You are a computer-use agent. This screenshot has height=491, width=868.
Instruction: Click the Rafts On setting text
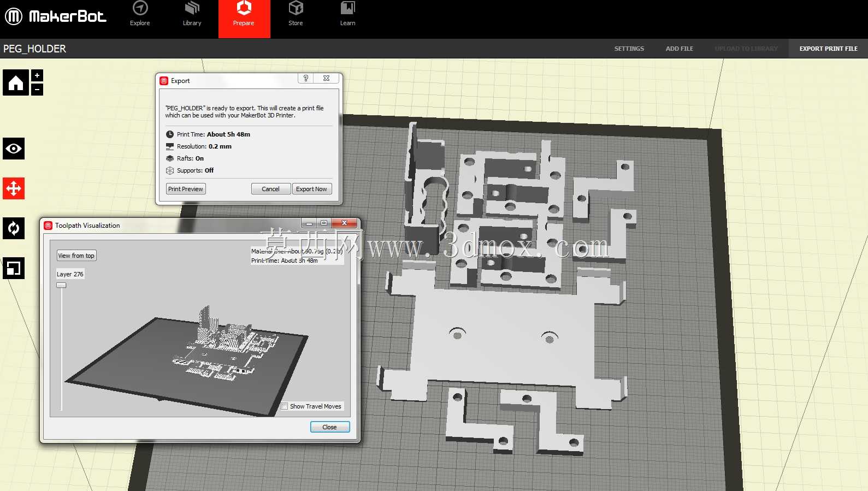(190, 158)
